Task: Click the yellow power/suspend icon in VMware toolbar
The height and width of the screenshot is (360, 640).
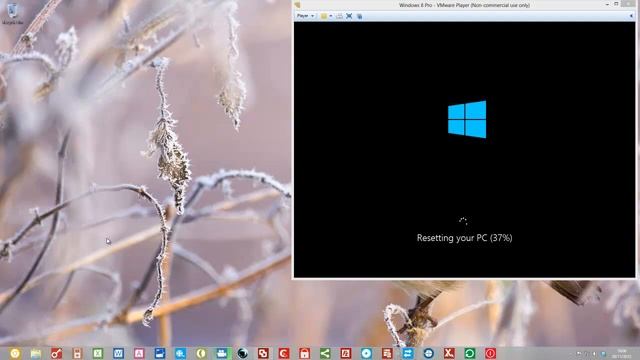Action: 324,16
